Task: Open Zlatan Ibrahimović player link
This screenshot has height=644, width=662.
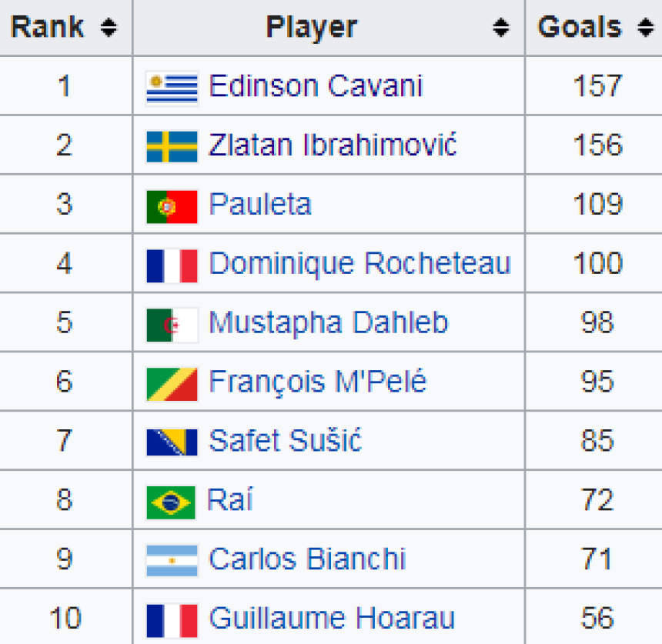Action: pos(333,145)
